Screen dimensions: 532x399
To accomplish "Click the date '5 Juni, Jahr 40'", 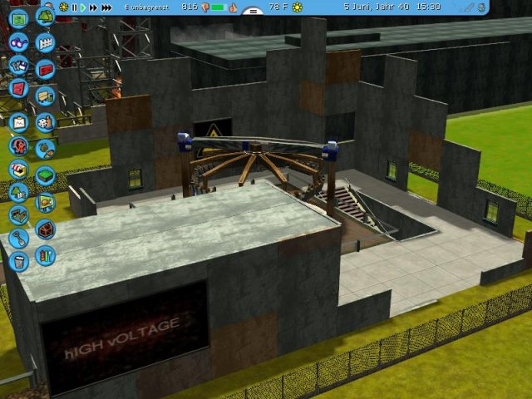I will pos(377,7).
